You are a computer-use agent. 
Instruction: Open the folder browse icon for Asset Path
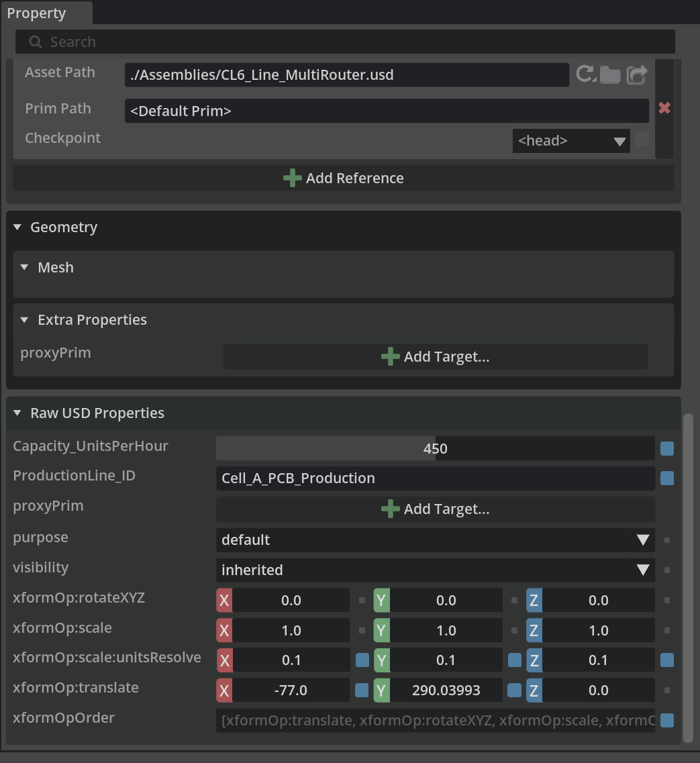(610, 75)
